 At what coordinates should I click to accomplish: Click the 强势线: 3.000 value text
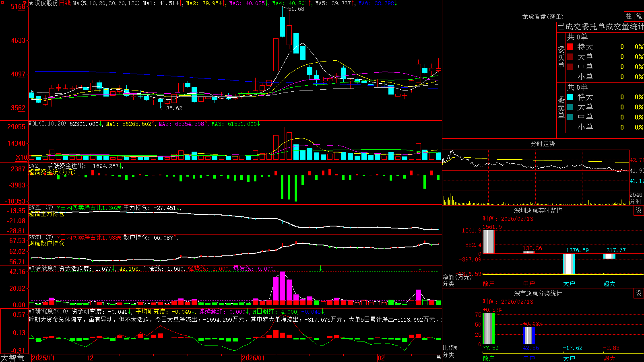(x=208, y=269)
